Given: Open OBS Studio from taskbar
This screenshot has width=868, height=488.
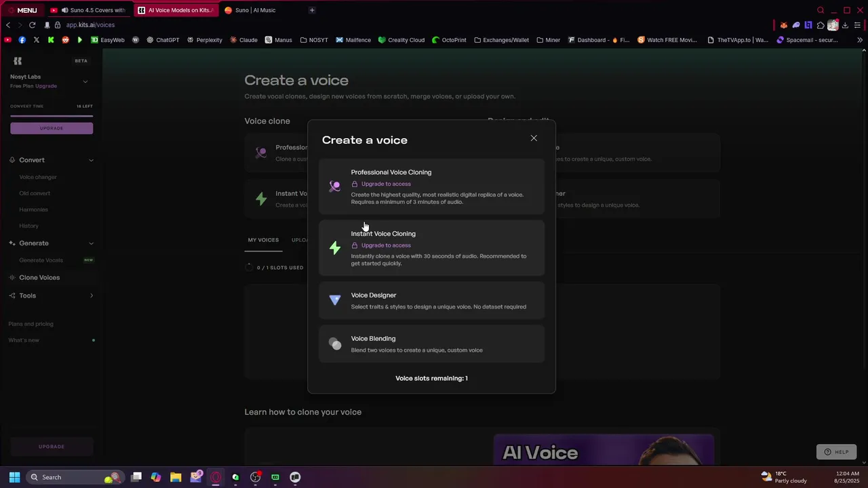Looking at the screenshot, I should (255, 477).
